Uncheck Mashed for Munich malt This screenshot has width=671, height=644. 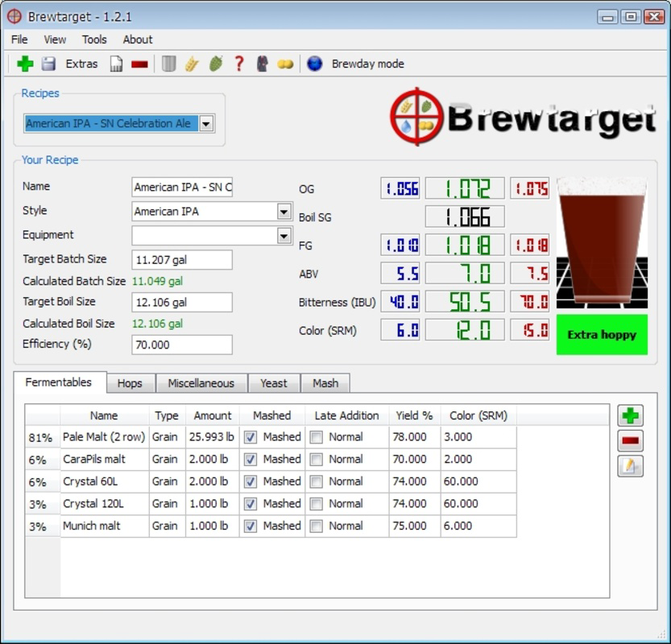251,526
